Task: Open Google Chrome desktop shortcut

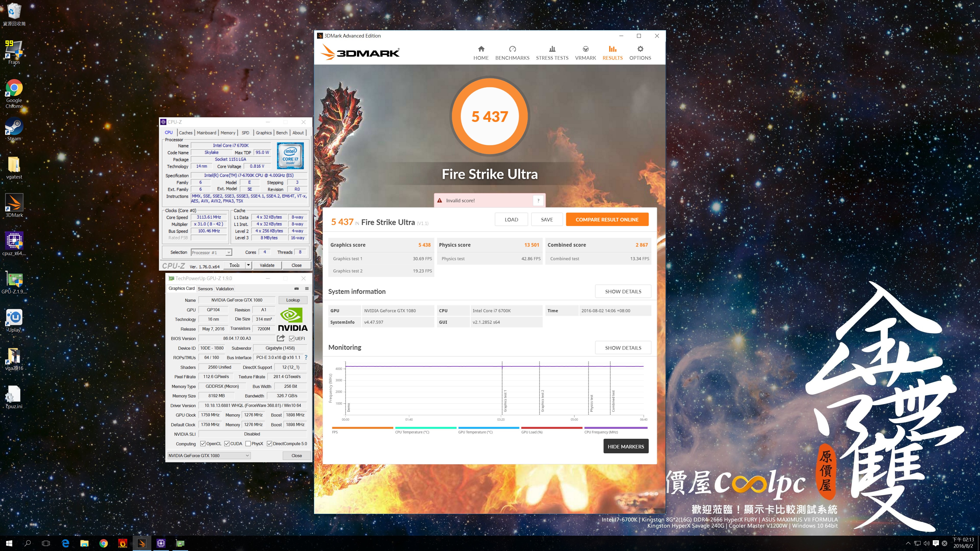Action: (x=14, y=94)
